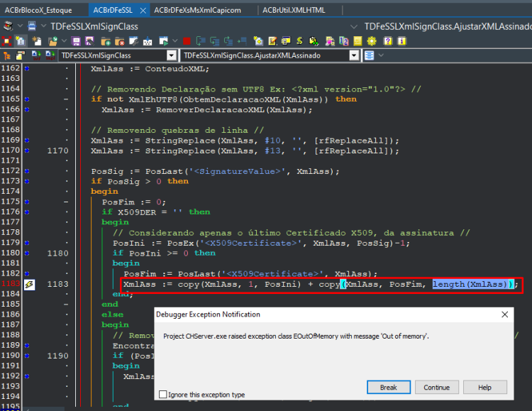Expand the dropdown next to project icon
Image resolution: width=532 pixels, height=411 pixels.
coord(20,26)
